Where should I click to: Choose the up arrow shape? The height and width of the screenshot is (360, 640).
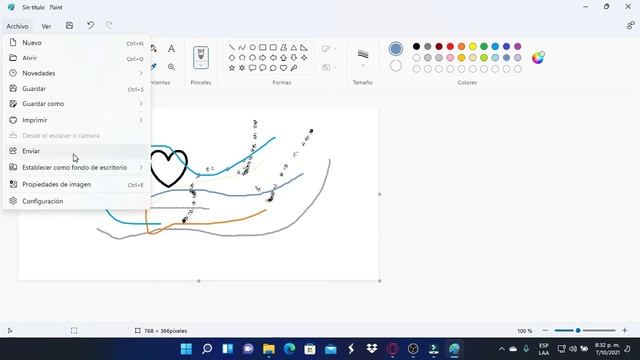pos(283,58)
